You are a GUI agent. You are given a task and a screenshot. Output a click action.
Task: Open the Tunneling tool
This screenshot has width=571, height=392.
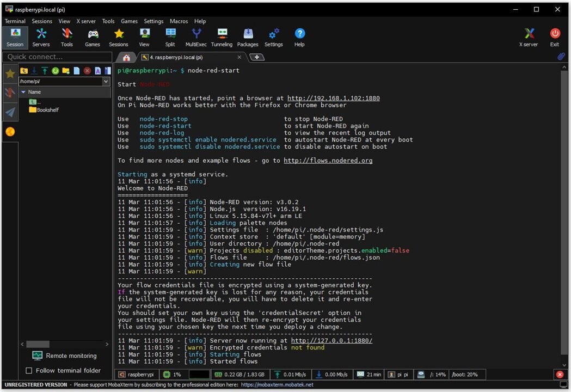[x=222, y=37]
